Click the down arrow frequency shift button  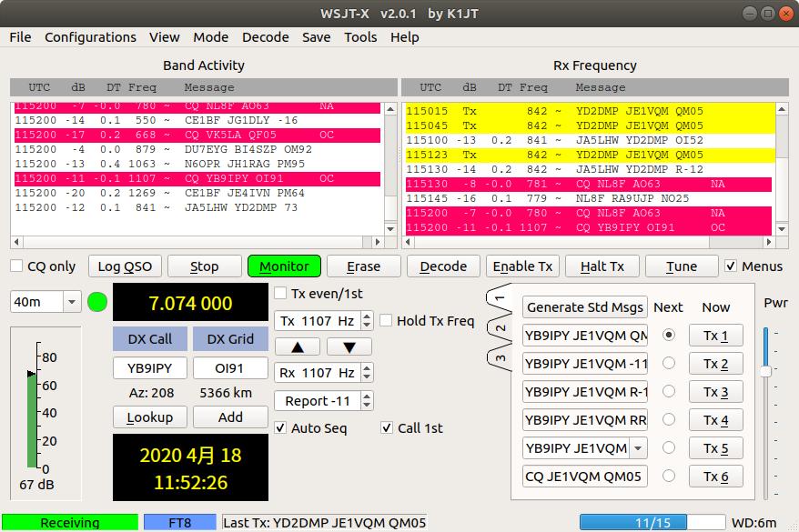click(x=349, y=347)
